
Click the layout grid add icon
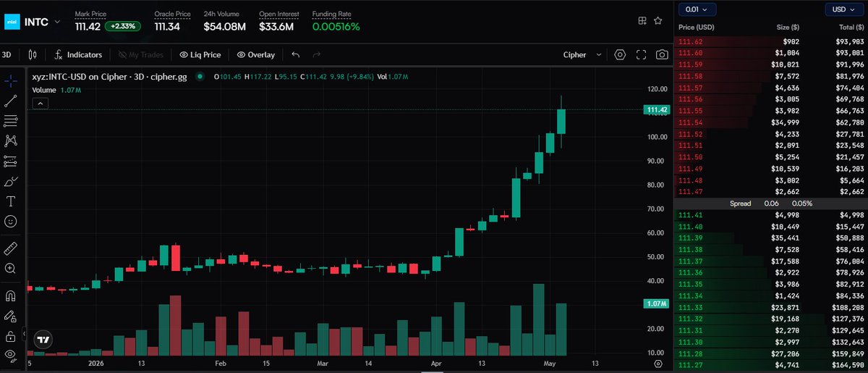[x=642, y=22]
